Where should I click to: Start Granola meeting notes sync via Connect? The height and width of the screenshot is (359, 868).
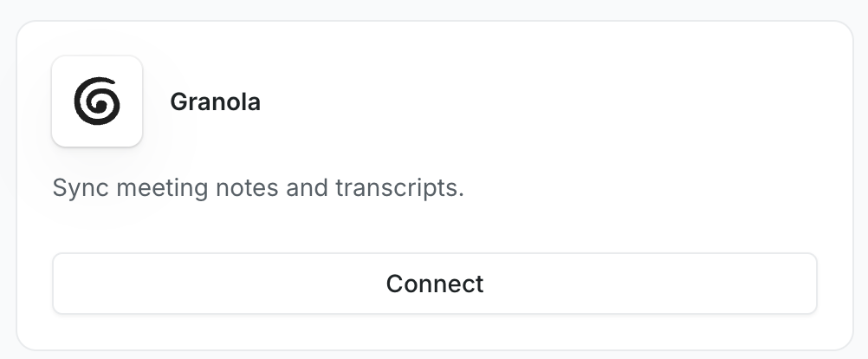(434, 284)
